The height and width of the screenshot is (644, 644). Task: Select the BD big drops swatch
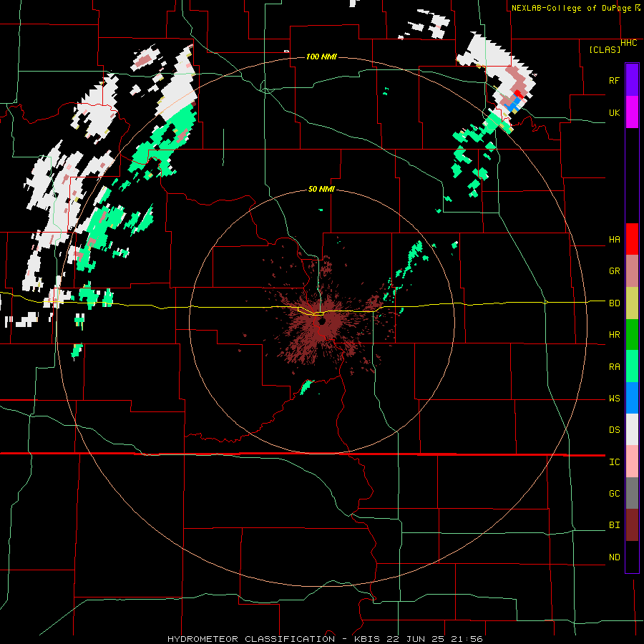[632, 303]
